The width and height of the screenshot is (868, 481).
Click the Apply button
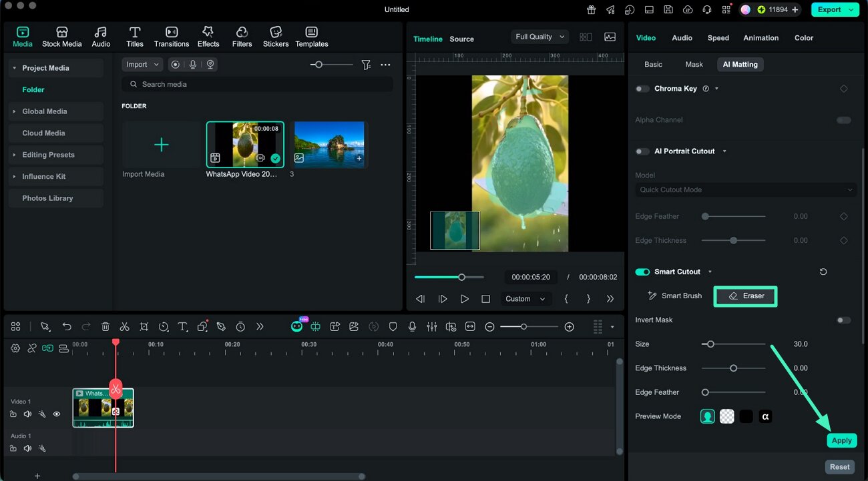pyautogui.click(x=841, y=440)
